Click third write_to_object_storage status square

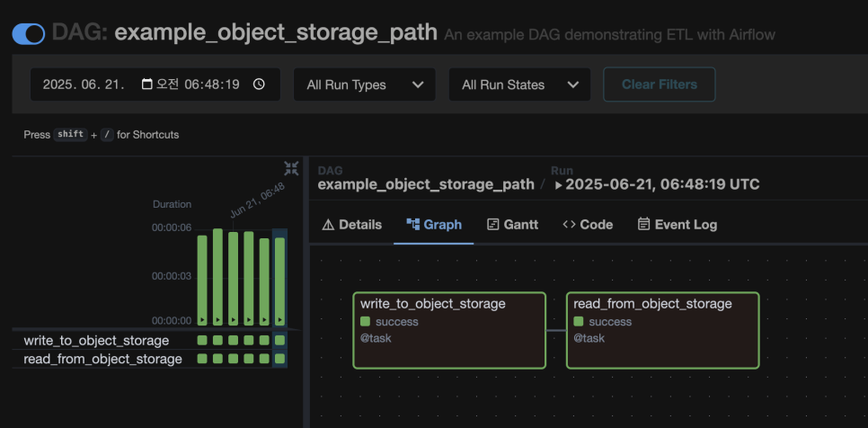[x=233, y=340]
